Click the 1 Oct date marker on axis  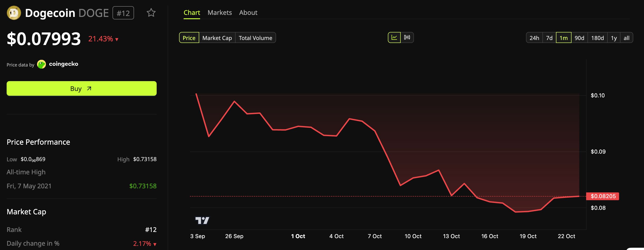coord(298,236)
